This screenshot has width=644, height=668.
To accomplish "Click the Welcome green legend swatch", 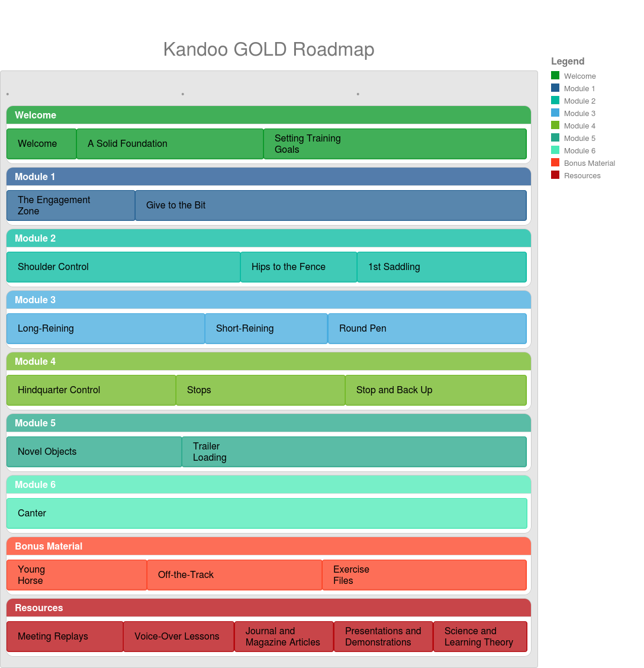I will [x=555, y=75].
